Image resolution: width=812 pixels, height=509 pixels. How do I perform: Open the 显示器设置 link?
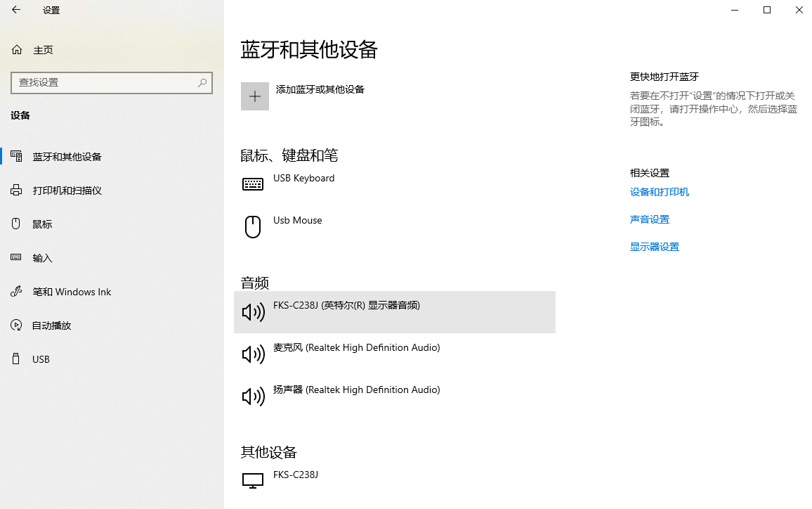coord(654,246)
